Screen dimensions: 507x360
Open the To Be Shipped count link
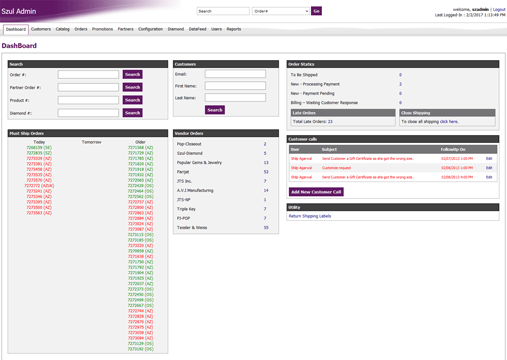[x=400, y=75]
